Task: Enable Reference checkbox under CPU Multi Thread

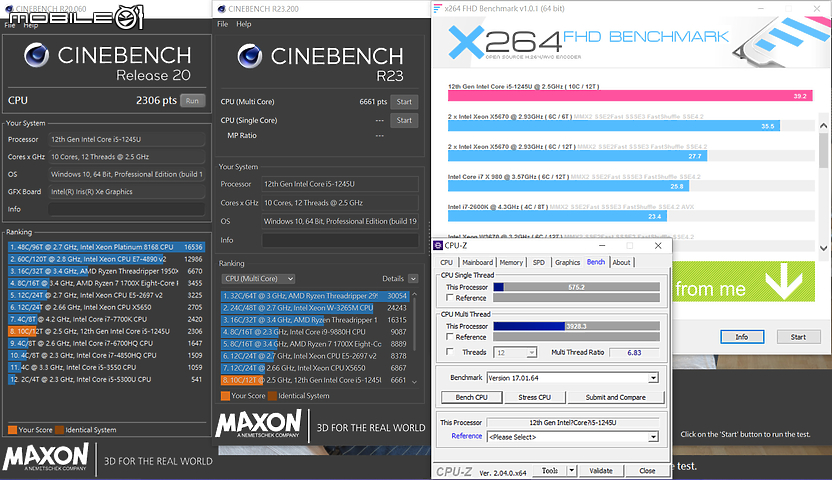Action: point(449,337)
